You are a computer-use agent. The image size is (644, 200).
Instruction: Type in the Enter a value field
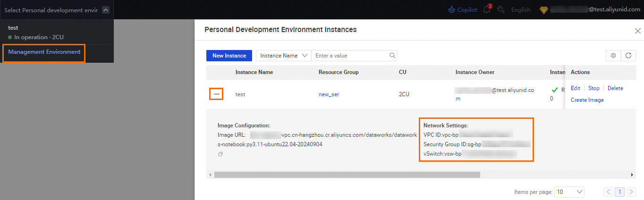point(350,56)
